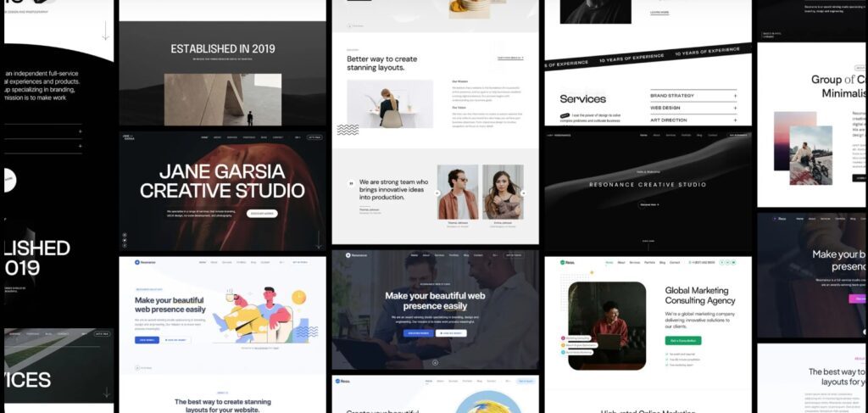Click pink button under cropped Make your b heading

tap(858, 299)
